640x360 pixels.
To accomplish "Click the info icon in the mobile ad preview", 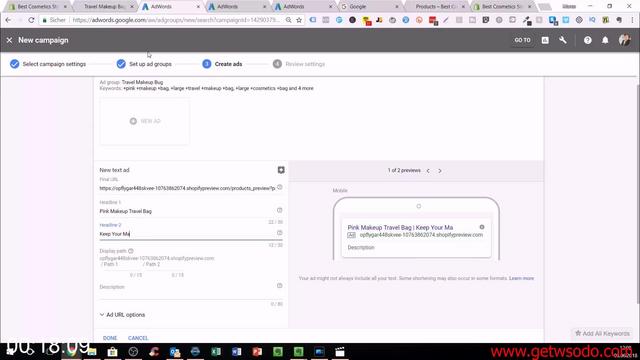I will [482, 227].
